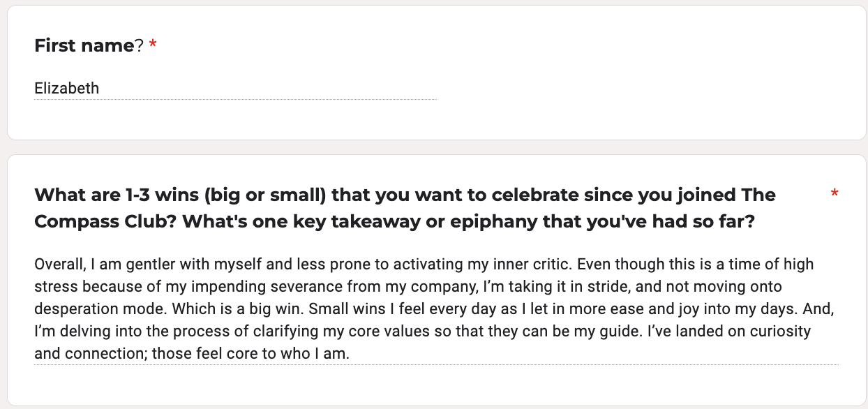Click the 'First name' question label
The image size is (868, 409).
pyautogui.click(x=84, y=46)
